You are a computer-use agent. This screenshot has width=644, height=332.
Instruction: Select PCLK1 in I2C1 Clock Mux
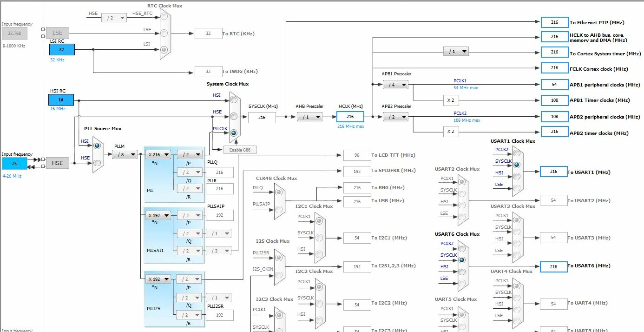tap(319, 220)
